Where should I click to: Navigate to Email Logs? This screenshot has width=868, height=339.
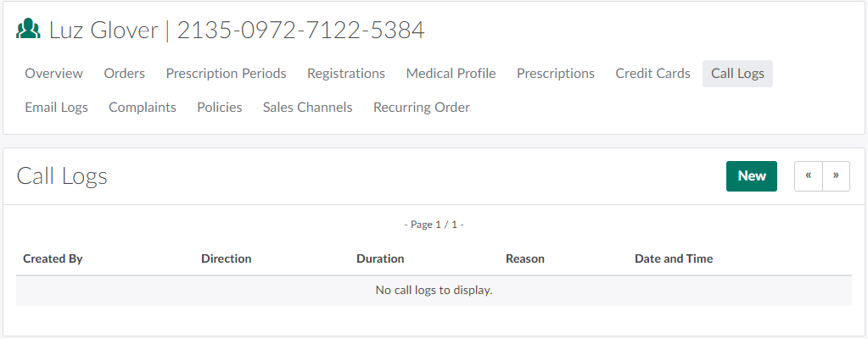(x=56, y=108)
